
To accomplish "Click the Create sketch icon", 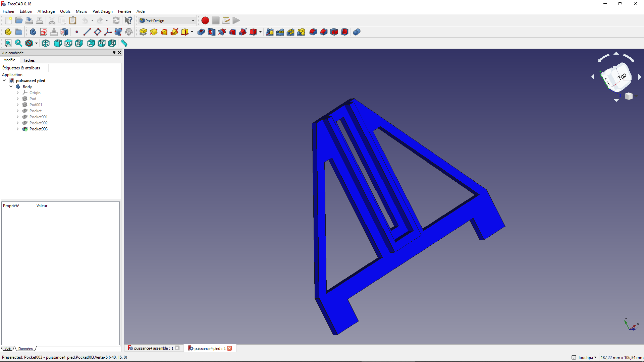I will 44,32.
